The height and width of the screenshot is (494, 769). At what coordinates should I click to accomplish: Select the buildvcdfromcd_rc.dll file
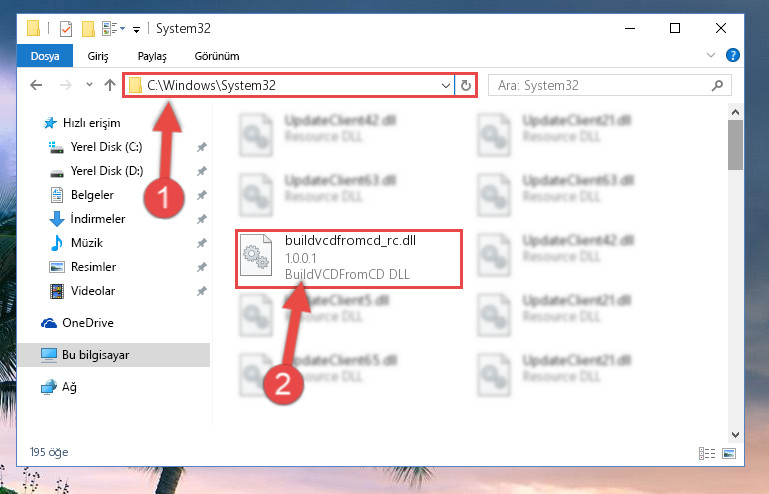tap(349, 258)
